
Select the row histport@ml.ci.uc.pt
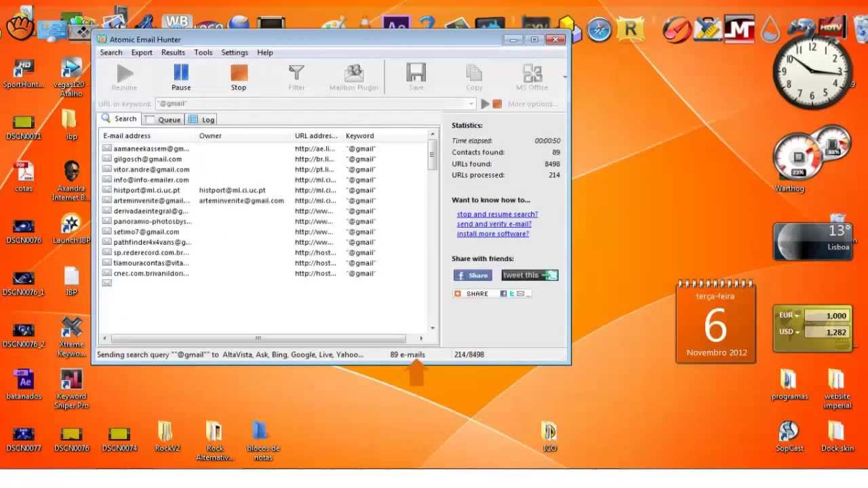[x=264, y=190]
